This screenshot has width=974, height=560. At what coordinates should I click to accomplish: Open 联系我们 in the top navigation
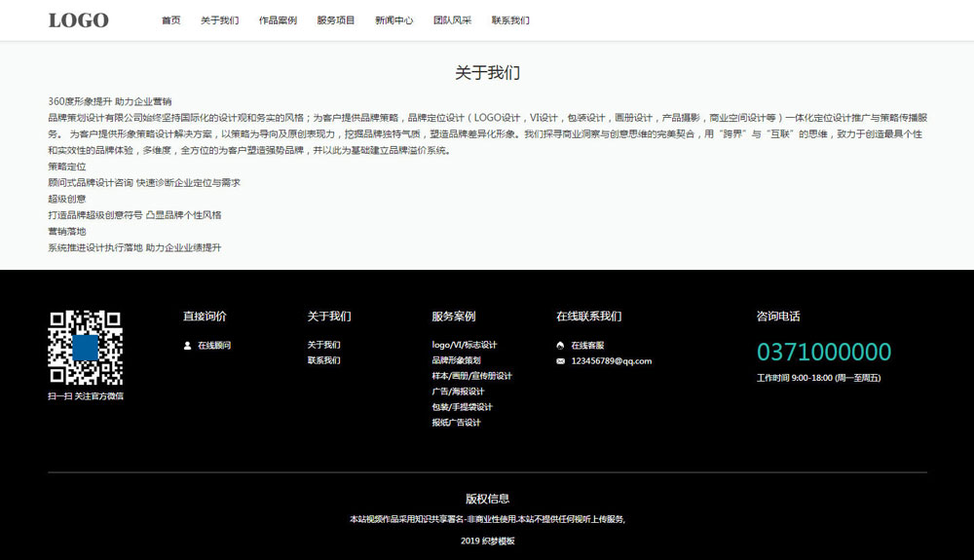[x=510, y=20]
